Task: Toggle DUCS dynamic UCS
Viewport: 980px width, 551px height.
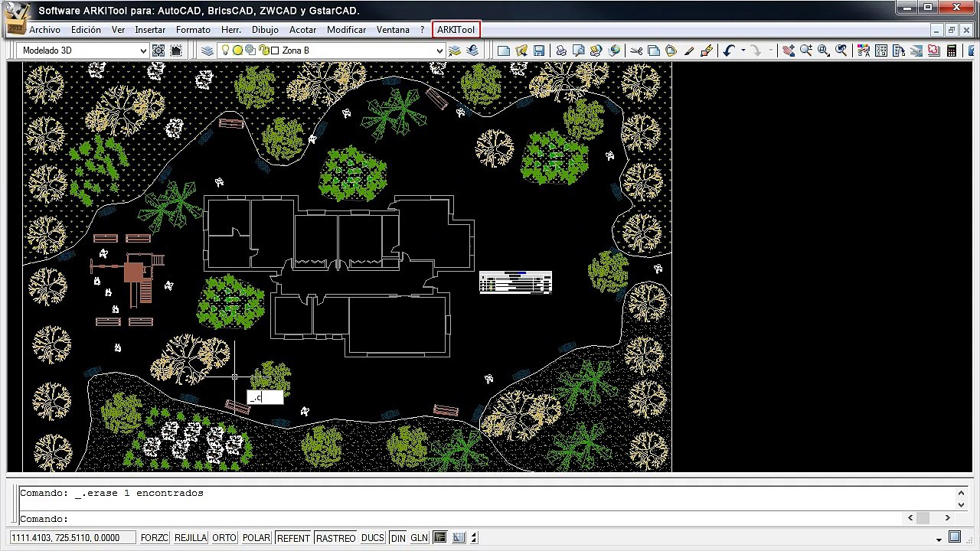Action: click(373, 538)
